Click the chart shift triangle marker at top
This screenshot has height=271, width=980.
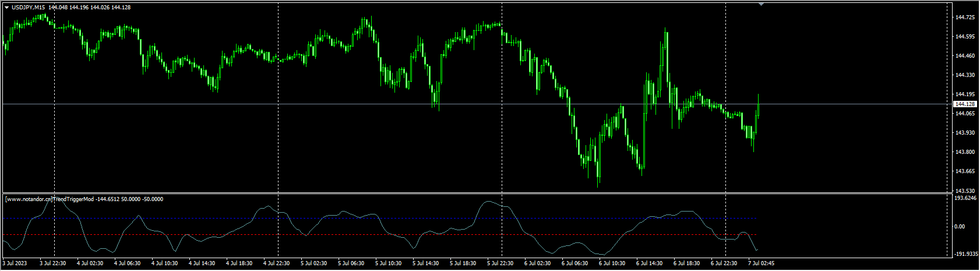tap(761, 4)
